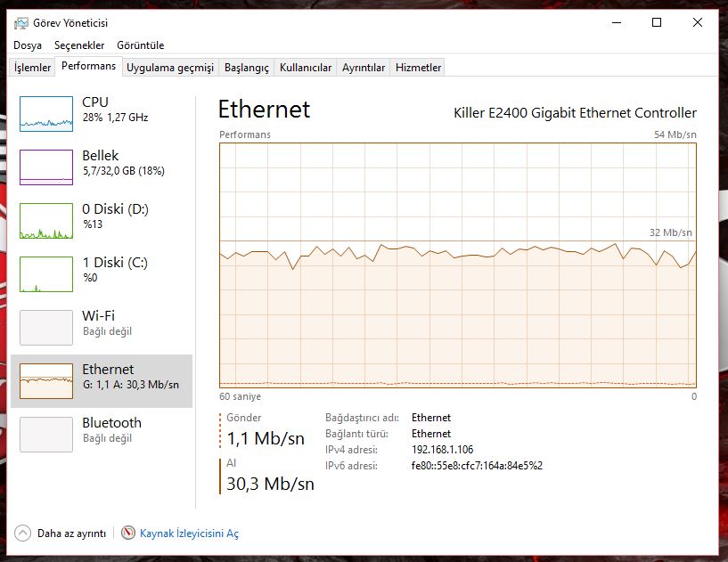The height and width of the screenshot is (562, 728).
Task: Open the Bellek memory graph thumbnail
Action: pos(46,167)
